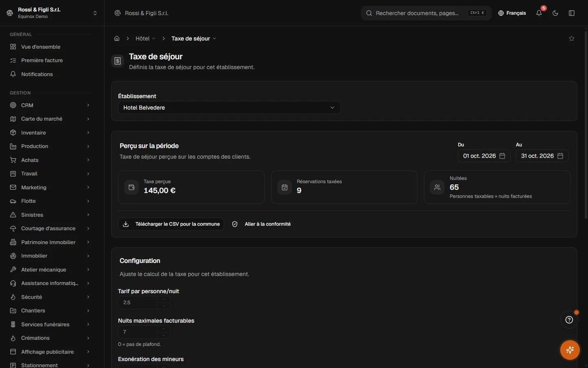Screen dimensions: 588x368
Task: Click the Nuits maximales facturables input
Action: 138,332
